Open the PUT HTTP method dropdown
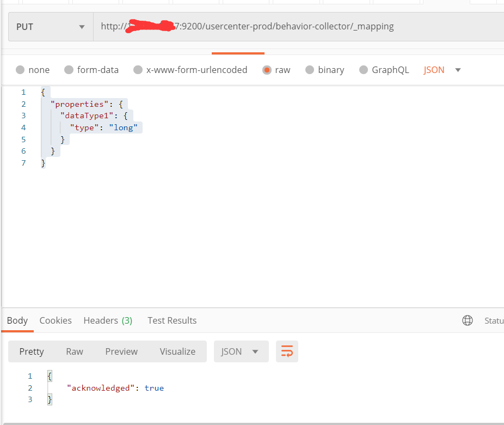Image resolution: width=504 pixels, height=425 pixels. (51, 27)
